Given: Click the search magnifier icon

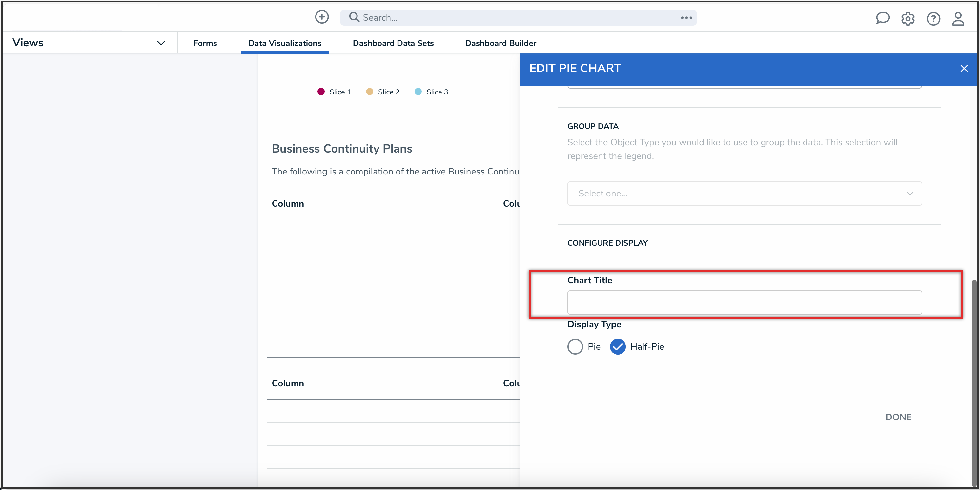Looking at the screenshot, I should (x=354, y=17).
